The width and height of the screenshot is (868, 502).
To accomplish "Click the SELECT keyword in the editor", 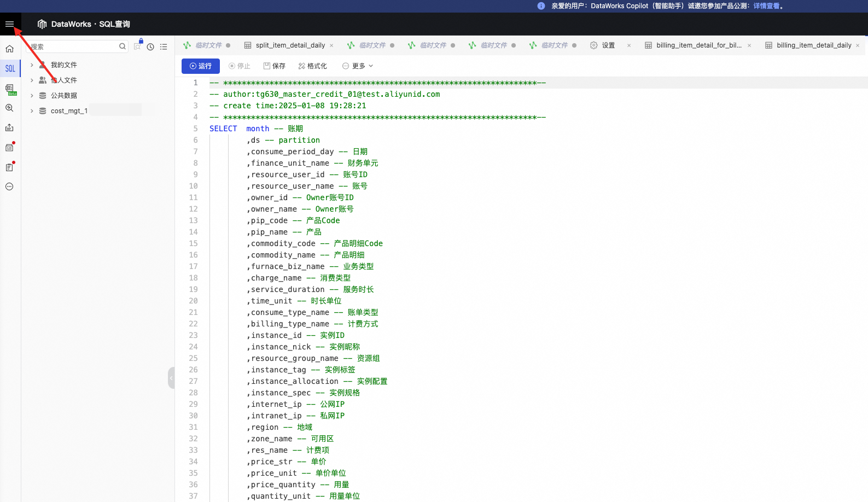I will pos(223,129).
